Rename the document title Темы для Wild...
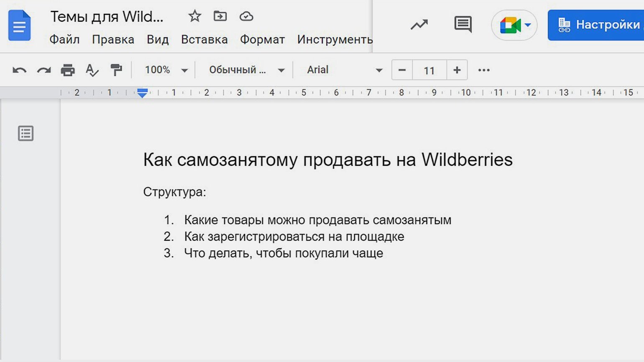644x362 pixels. (107, 17)
